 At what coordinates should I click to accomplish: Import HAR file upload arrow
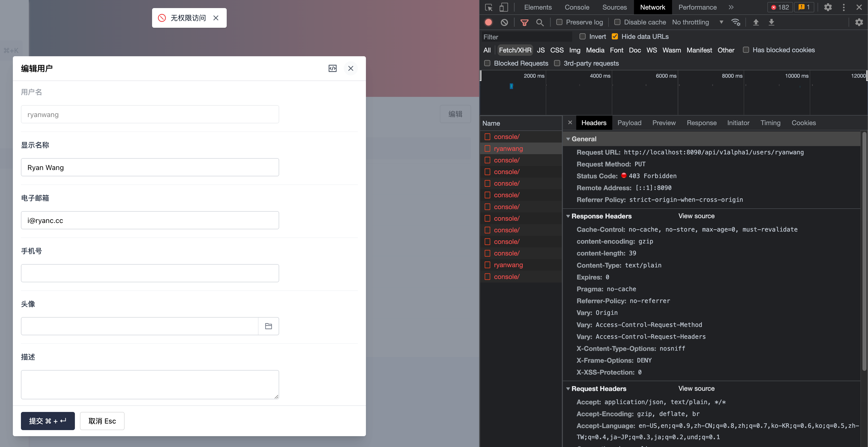[756, 22]
